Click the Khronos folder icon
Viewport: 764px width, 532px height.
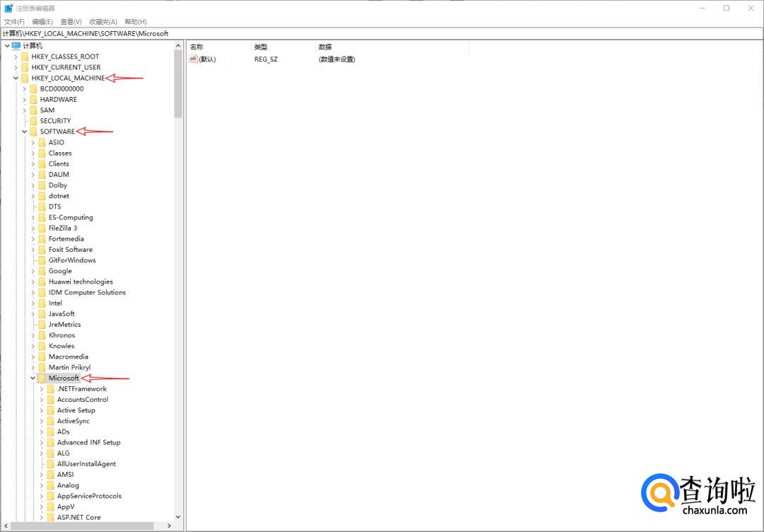click(x=42, y=335)
